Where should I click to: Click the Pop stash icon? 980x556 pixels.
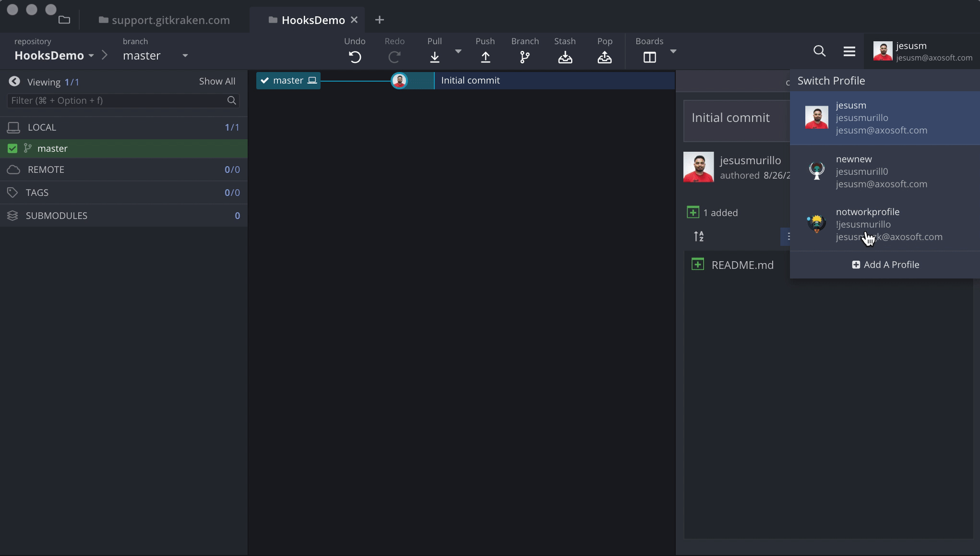coord(604,57)
